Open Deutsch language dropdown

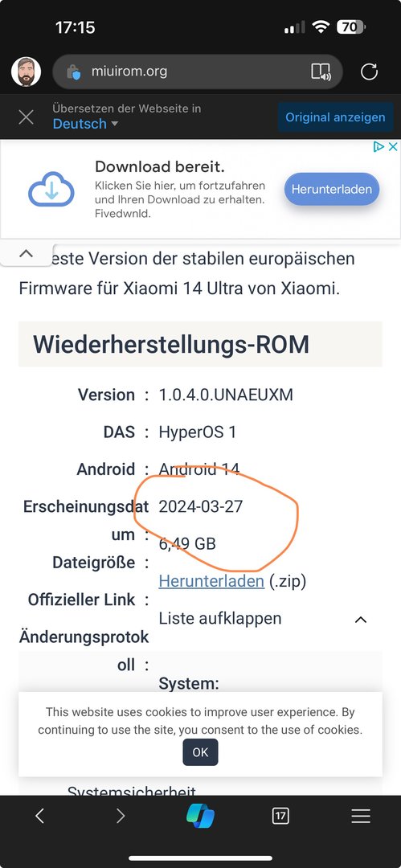click(85, 124)
